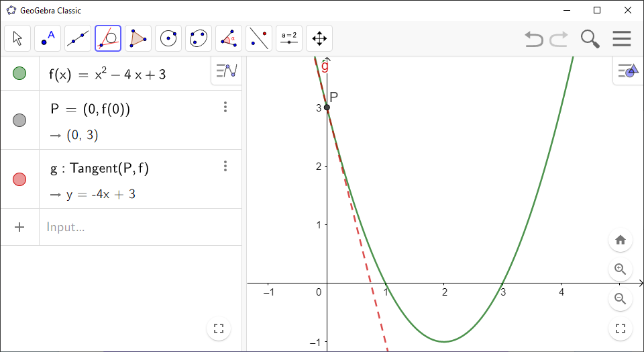Viewport: 644px width, 352px height.
Task: Select the Reflect about line tool
Action: 259,38
